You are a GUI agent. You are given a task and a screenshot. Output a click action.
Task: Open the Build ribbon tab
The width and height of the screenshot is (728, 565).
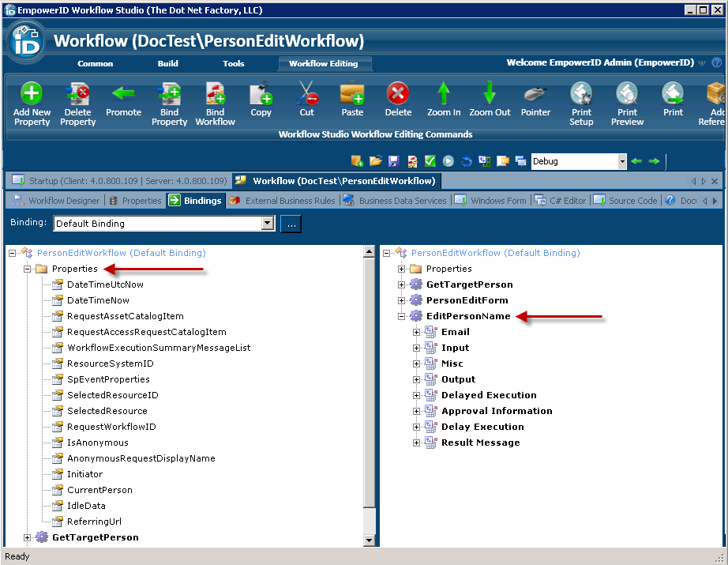[167, 64]
